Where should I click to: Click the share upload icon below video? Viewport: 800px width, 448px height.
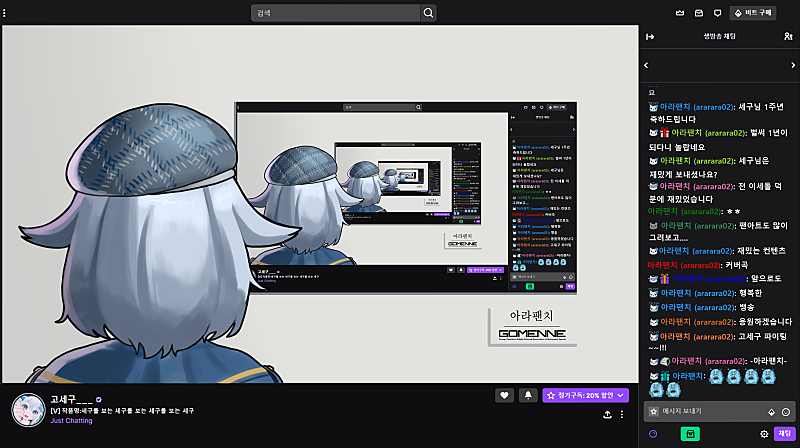pyautogui.click(x=607, y=414)
